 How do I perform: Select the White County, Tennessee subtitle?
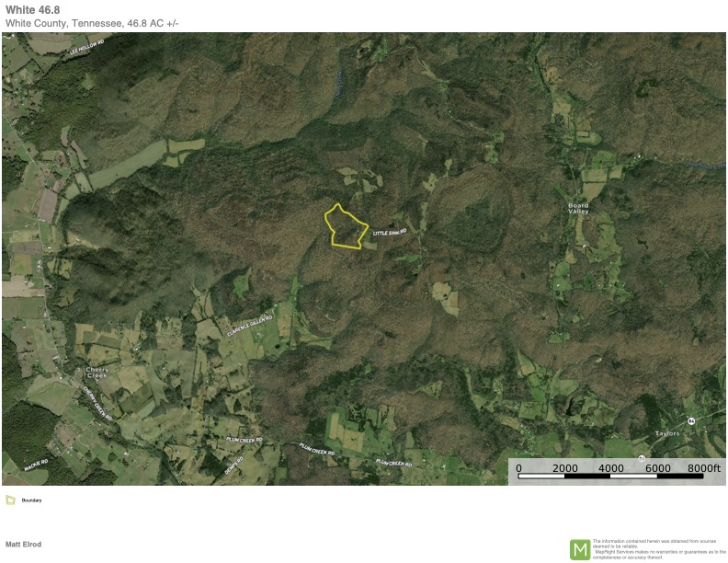[92, 23]
